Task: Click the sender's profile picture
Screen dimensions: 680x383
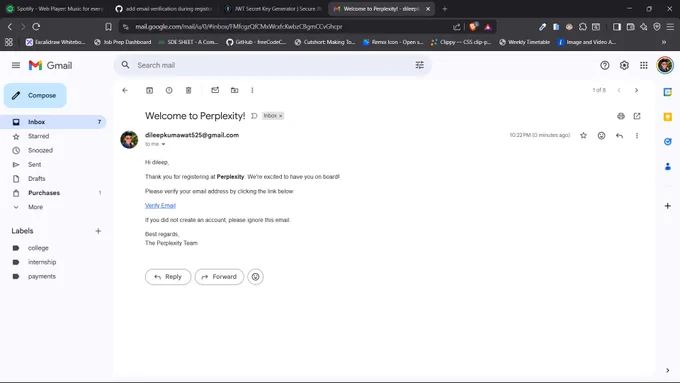Action: 129,140
